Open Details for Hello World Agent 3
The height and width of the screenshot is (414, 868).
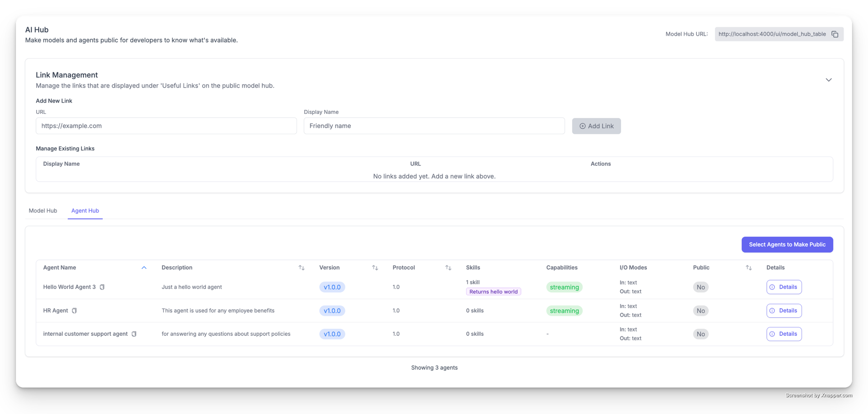coord(784,287)
